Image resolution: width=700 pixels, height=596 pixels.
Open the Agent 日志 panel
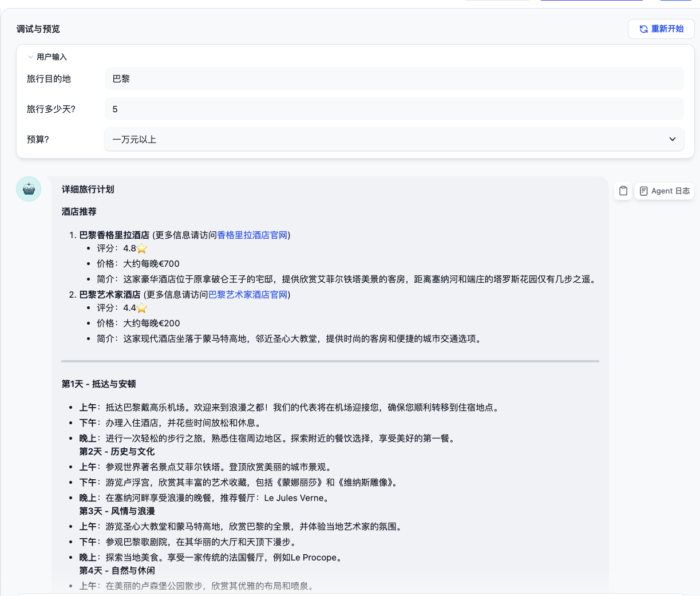click(664, 191)
